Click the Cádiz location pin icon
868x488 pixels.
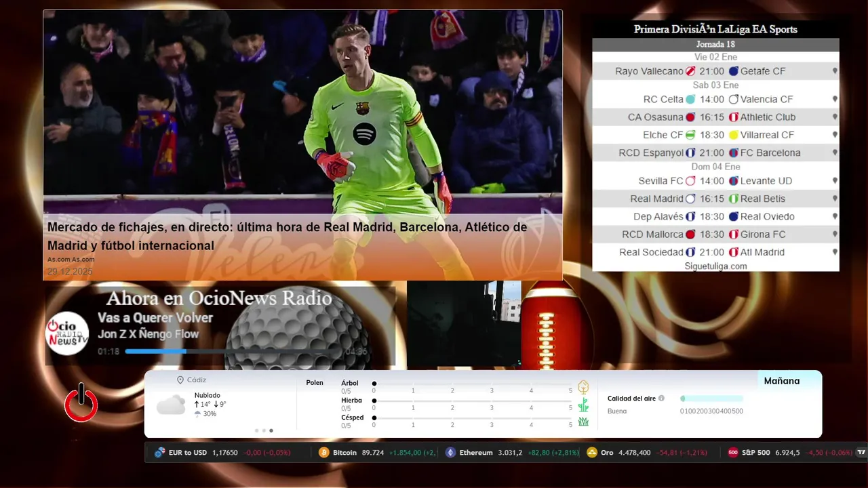pyautogui.click(x=180, y=380)
